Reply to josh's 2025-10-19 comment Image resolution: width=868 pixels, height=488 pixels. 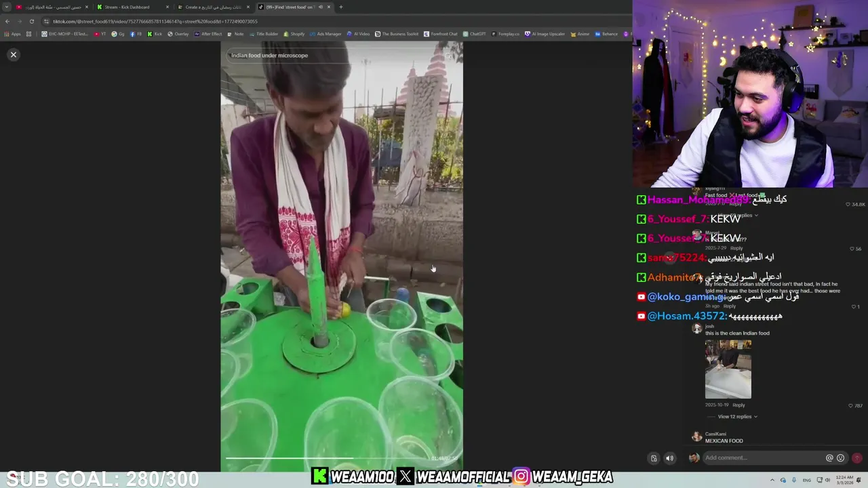coord(738,405)
